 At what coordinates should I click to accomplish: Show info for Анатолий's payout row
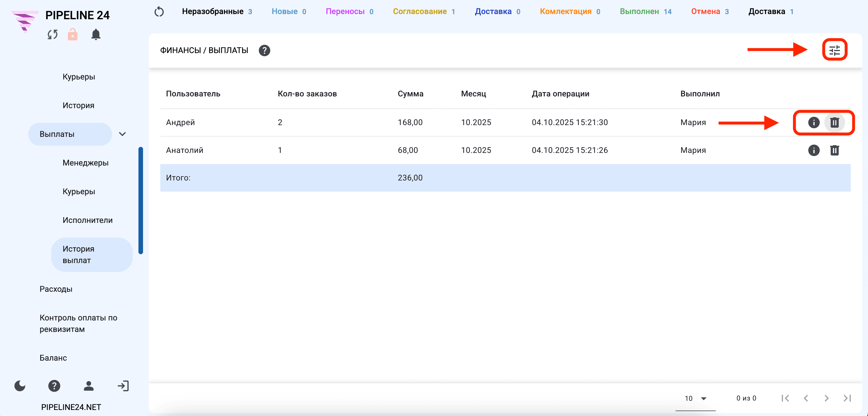click(814, 150)
